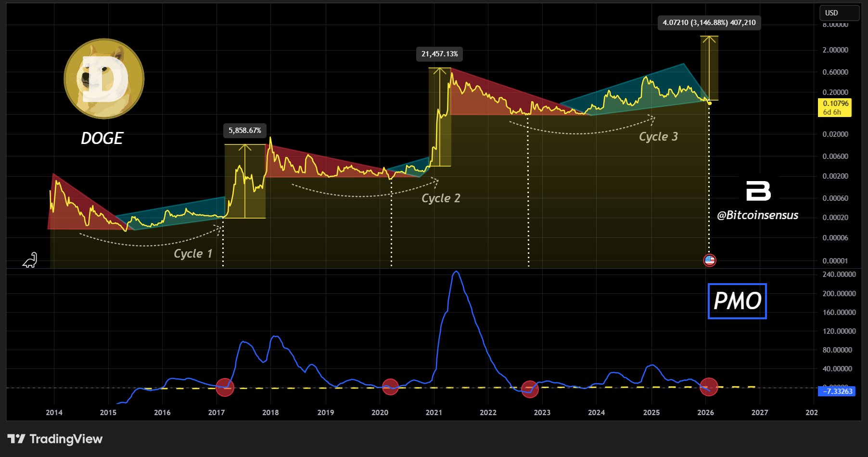Viewport: 868px width, 457px height.
Task: Click the red circle marker near 2020
Action: pyautogui.click(x=390, y=387)
